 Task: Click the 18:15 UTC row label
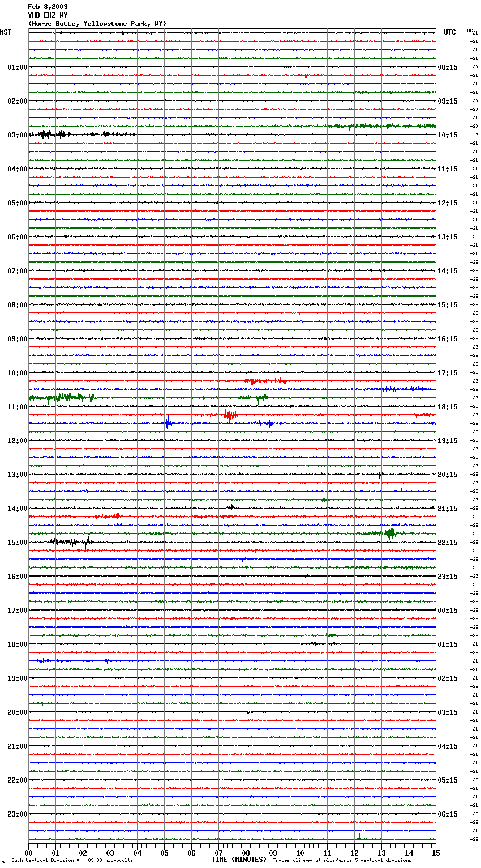click(448, 407)
